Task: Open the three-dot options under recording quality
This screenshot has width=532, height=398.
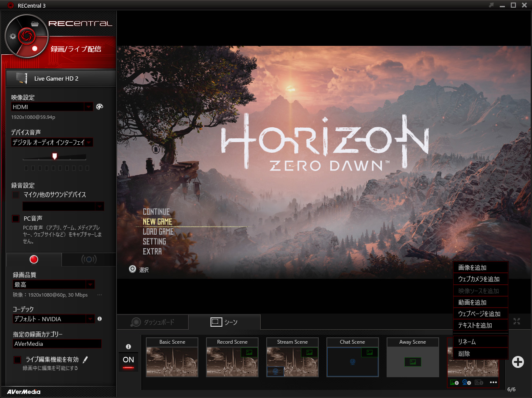Action: click(x=100, y=294)
